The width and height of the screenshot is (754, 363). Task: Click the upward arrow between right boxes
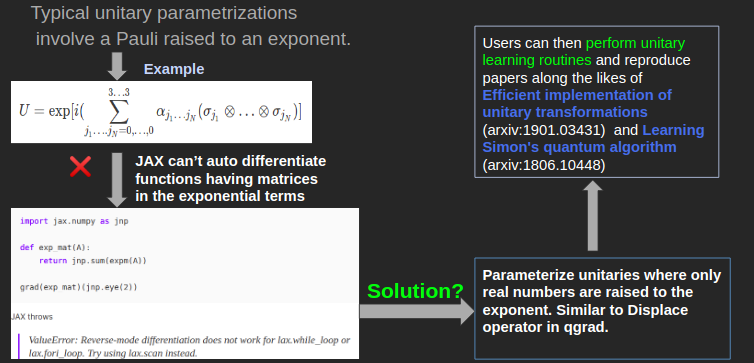tap(592, 216)
